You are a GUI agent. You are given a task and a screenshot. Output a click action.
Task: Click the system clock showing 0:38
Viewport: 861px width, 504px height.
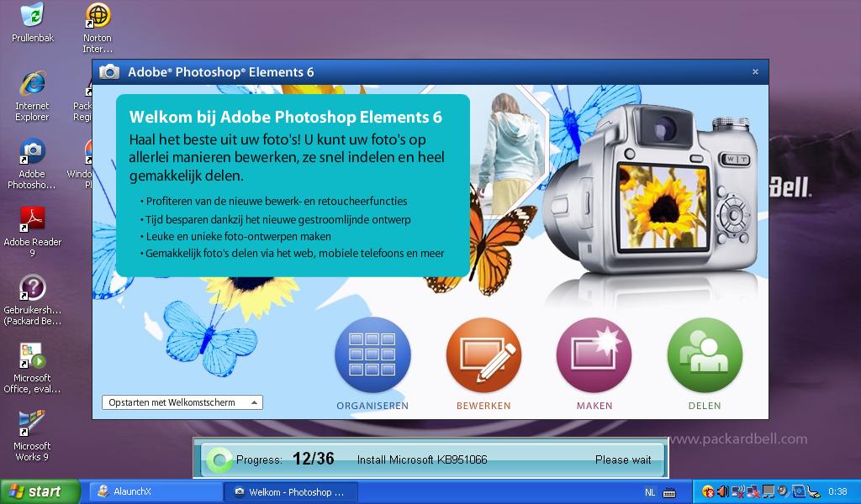[837, 492]
